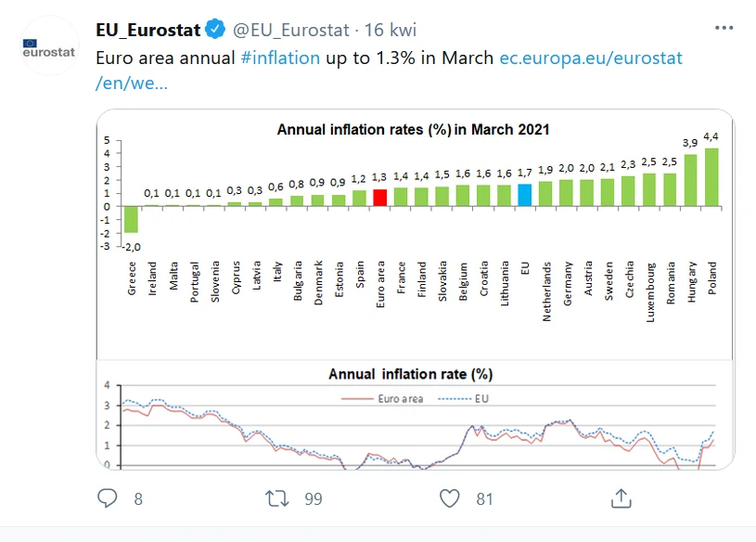
Task: Open the ec.europa.eu/eurostat link
Action: click(x=590, y=58)
